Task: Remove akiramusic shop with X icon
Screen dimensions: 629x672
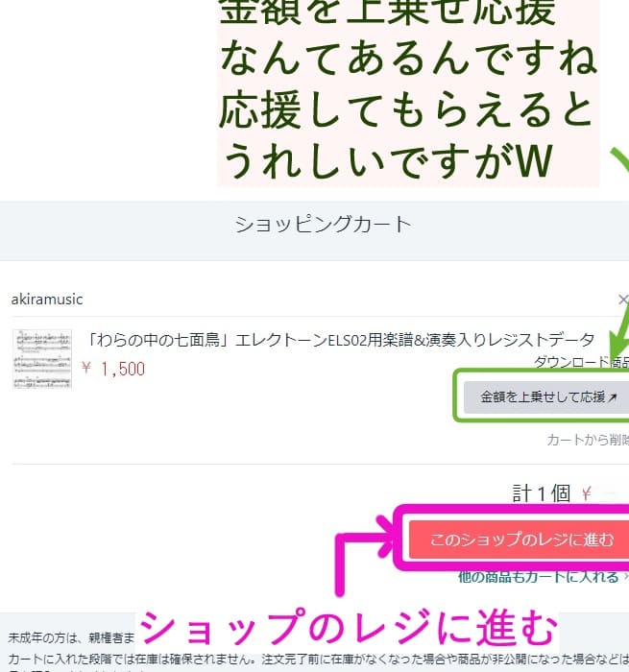Action: [x=623, y=300]
